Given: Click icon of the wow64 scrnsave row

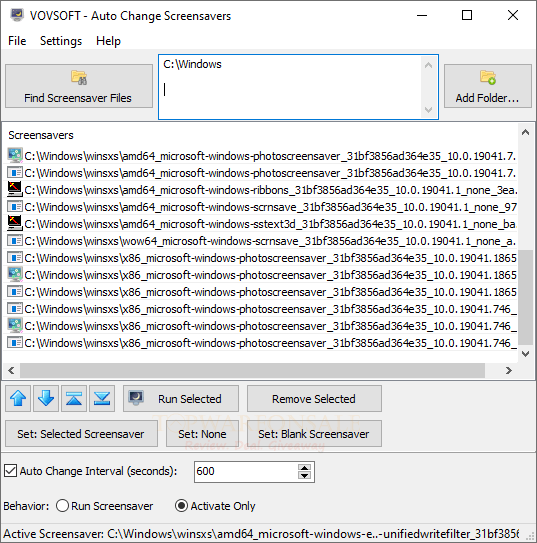Looking at the screenshot, I should click(x=15, y=241).
